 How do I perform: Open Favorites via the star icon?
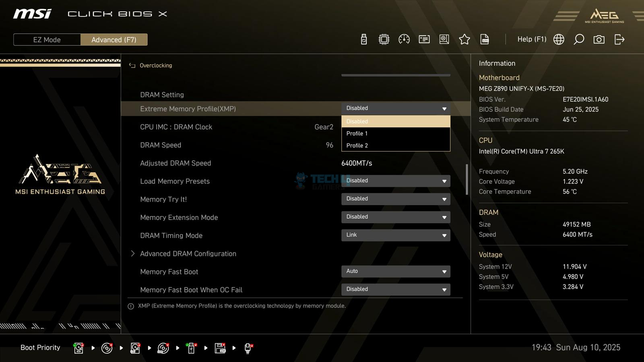pyautogui.click(x=464, y=39)
